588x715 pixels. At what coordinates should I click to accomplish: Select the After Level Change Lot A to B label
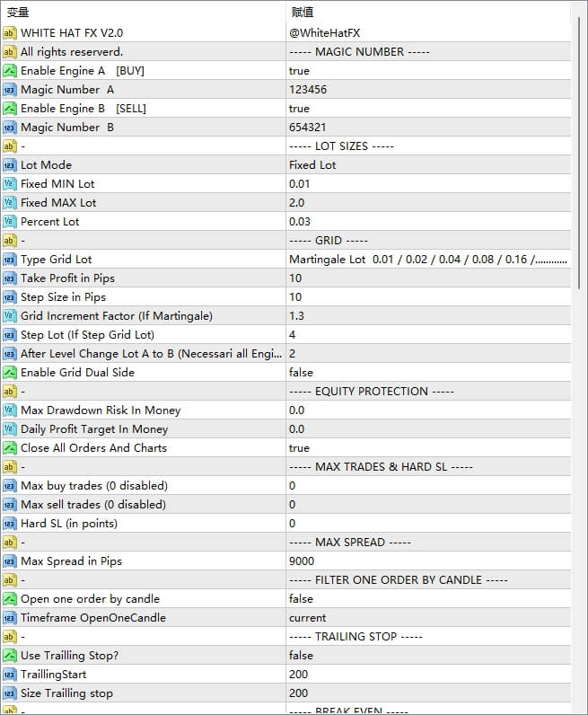tap(151, 354)
